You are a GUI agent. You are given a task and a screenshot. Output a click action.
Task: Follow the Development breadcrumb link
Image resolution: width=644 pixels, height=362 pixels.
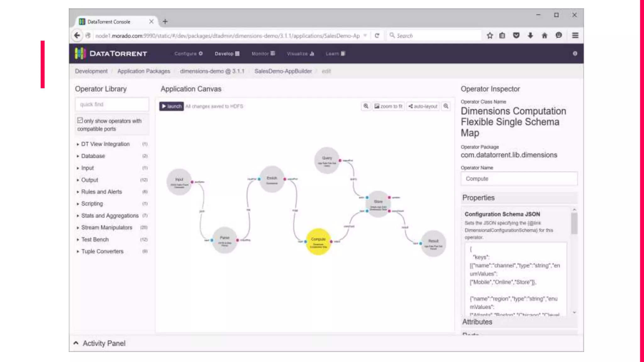[x=91, y=71]
